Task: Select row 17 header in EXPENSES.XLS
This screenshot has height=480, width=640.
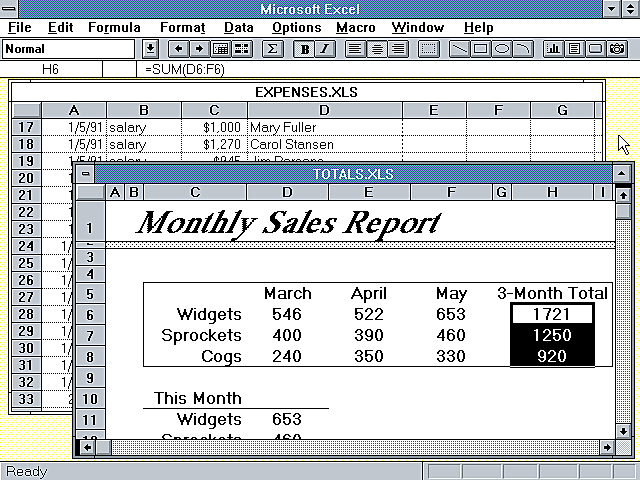Action: 26,127
